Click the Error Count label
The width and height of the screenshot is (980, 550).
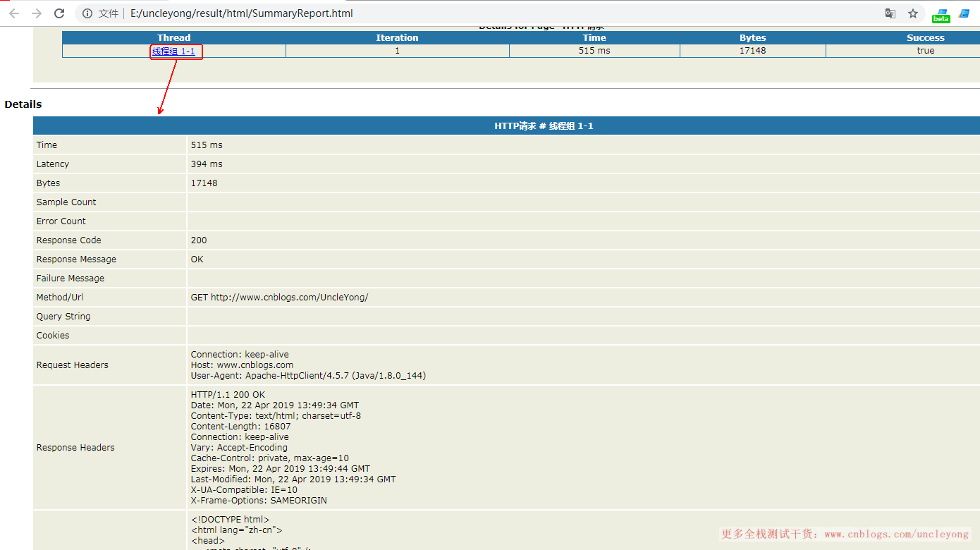click(61, 221)
